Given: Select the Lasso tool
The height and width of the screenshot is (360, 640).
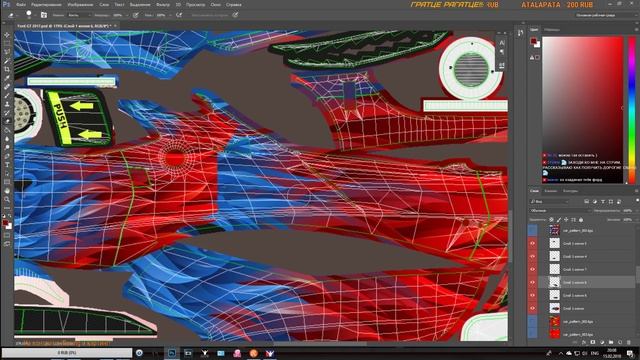Looking at the screenshot, I should tap(7, 52).
